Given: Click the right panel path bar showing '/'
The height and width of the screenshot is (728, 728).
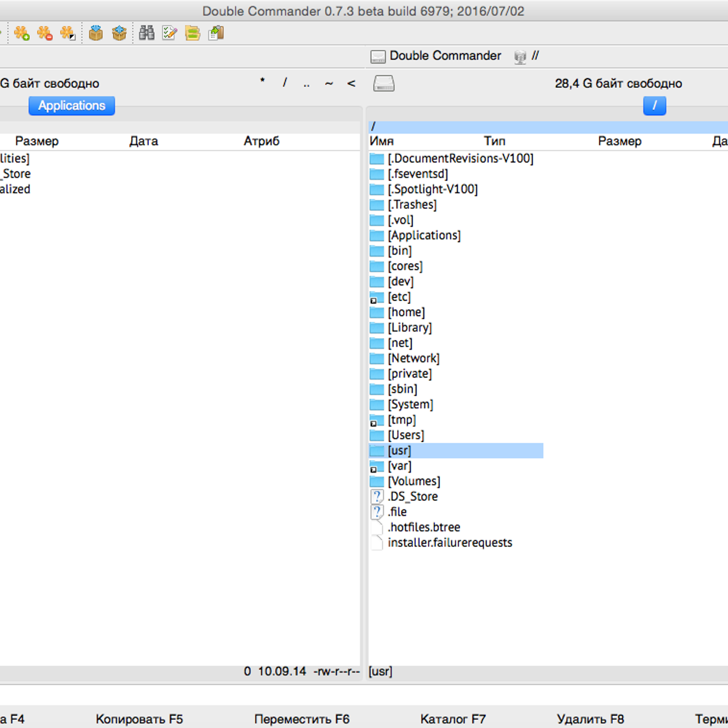Looking at the screenshot, I should coord(548,127).
